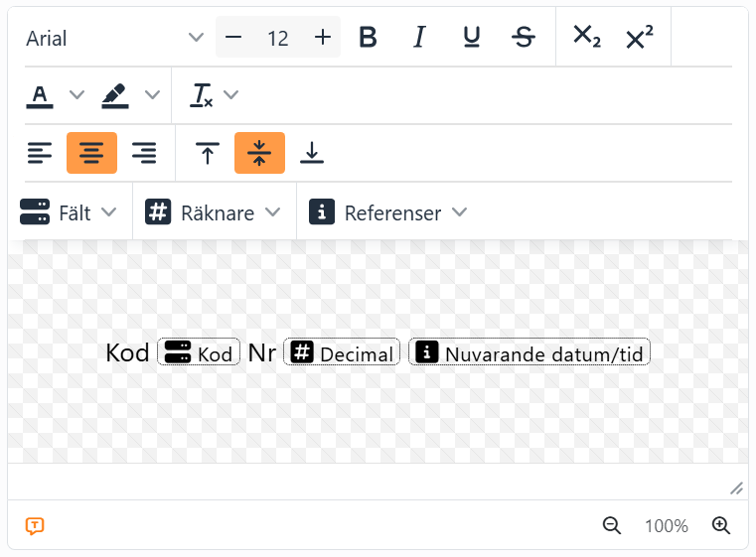Click the orange text comment icon
Viewport: 756px width, 557px height.
(x=35, y=525)
